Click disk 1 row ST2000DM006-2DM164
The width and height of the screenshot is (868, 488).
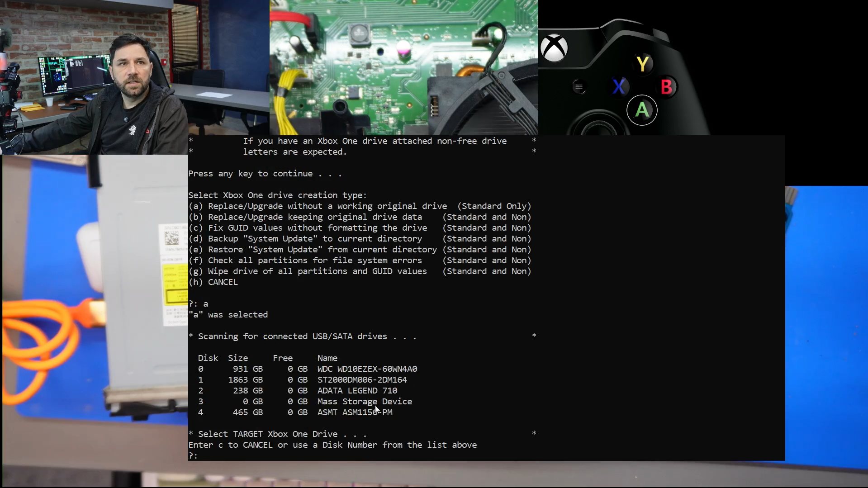pyautogui.click(x=302, y=380)
